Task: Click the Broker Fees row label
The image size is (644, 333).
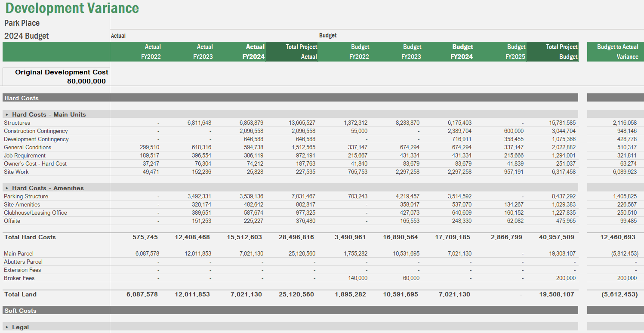Action: click(19, 278)
